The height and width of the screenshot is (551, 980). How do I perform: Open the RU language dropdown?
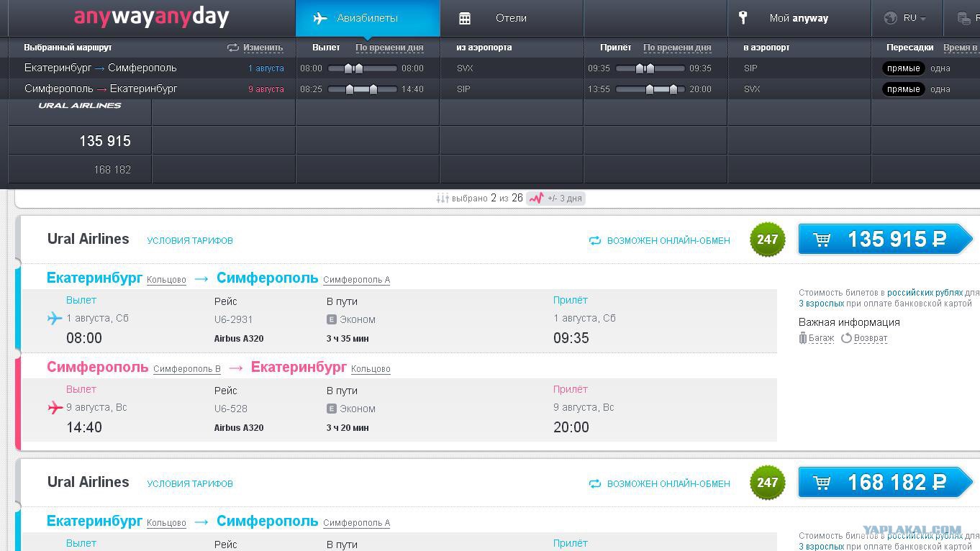pyautogui.click(x=914, y=18)
